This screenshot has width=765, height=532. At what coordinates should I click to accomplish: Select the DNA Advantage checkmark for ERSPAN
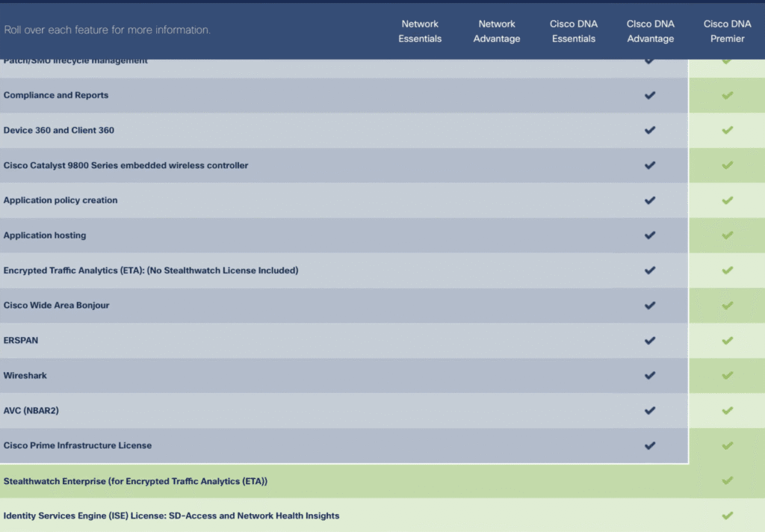[650, 341]
